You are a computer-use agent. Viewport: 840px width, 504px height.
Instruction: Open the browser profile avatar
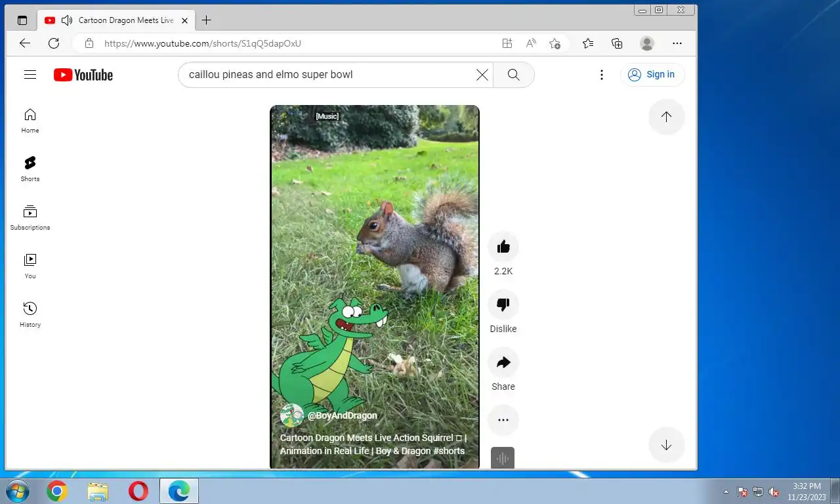(x=647, y=43)
